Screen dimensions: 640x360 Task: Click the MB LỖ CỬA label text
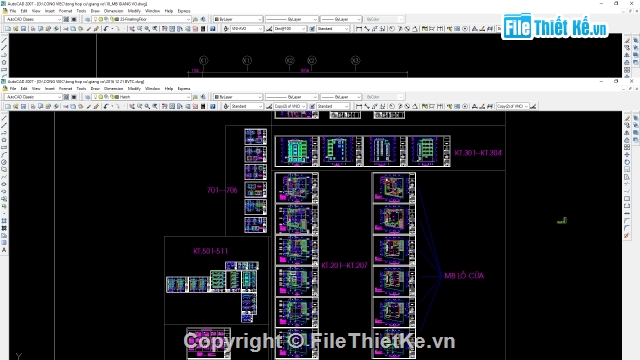point(464,276)
